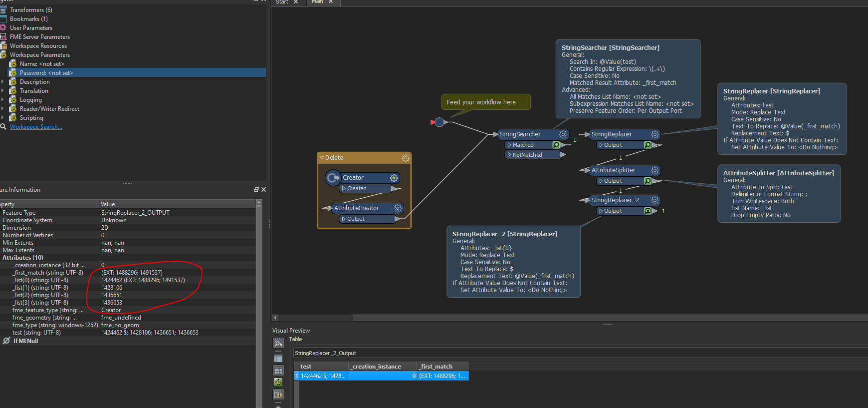The height and width of the screenshot is (408, 868).
Task: Click the Workspace Search magnifier icon
Action: click(x=3, y=127)
